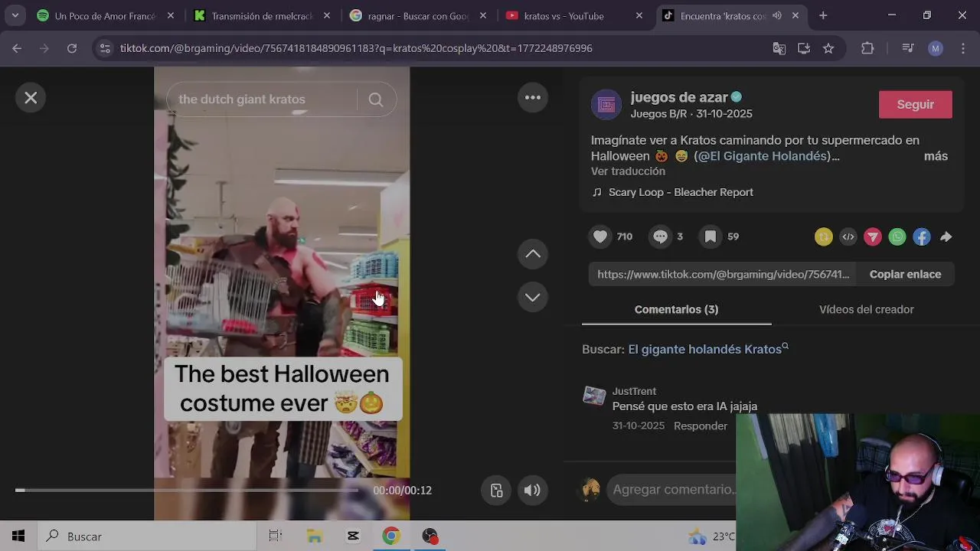Click the Seguir follow button
Viewport: 980px width, 551px height.
click(915, 105)
